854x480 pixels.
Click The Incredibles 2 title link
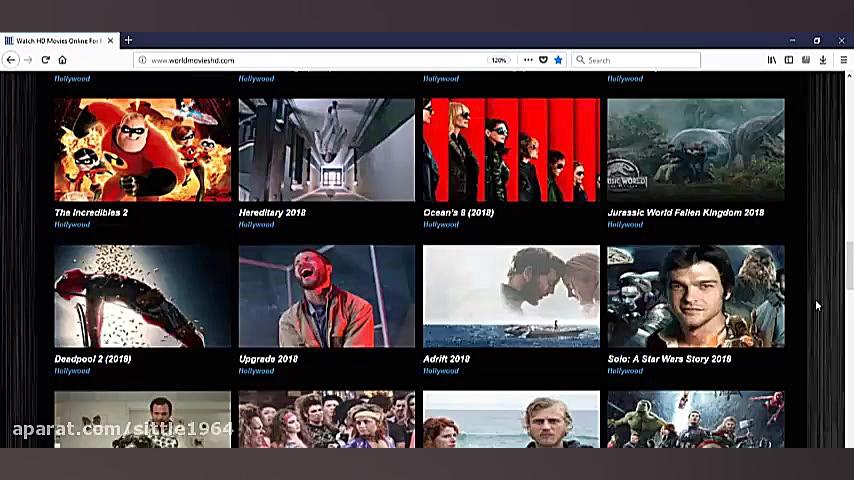click(91, 212)
